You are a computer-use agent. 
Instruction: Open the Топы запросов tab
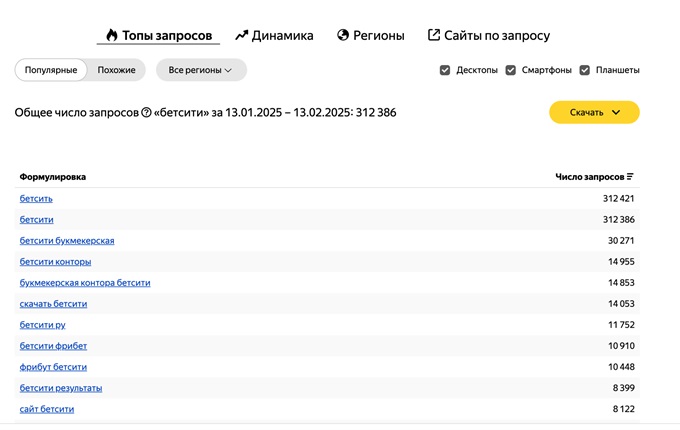(159, 35)
